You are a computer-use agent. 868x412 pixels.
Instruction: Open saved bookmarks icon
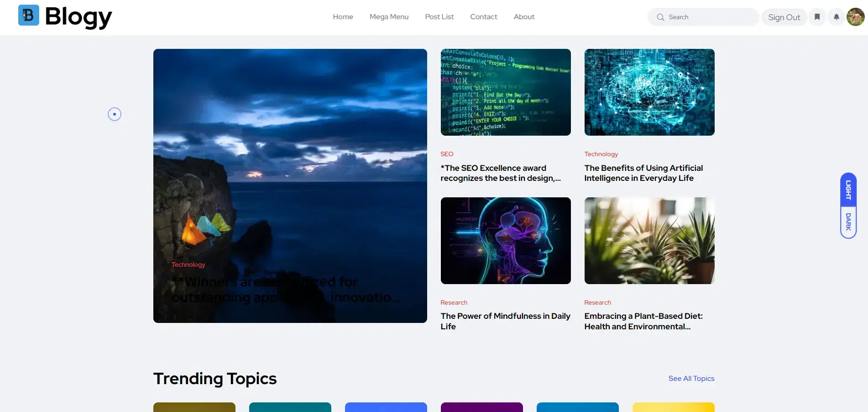[817, 17]
